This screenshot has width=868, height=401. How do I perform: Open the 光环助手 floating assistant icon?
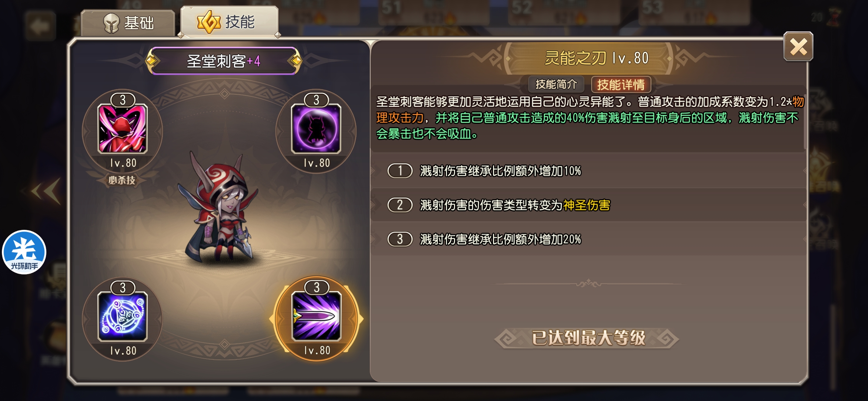coord(24,252)
